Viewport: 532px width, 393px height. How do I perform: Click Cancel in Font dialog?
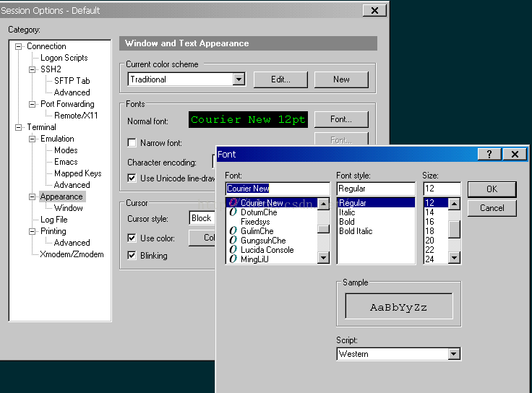pos(492,208)
